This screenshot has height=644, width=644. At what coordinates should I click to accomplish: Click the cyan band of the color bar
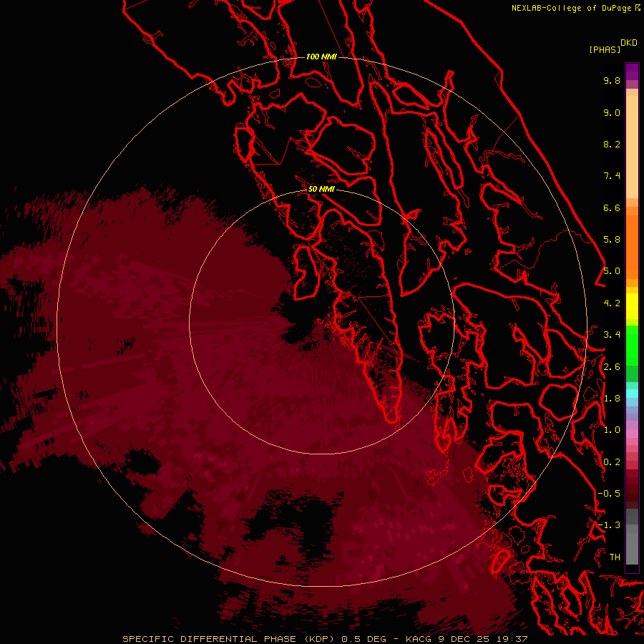(632, 394)
